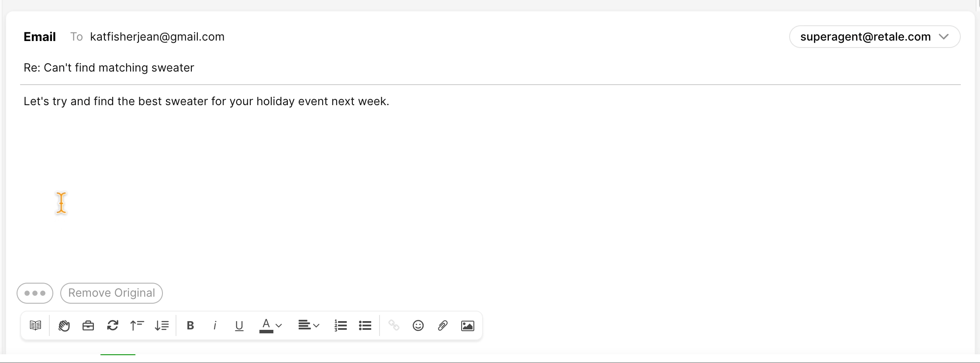Insert a bulleted list
Viewport: 980px width, 363px height.
coord(365,325)
